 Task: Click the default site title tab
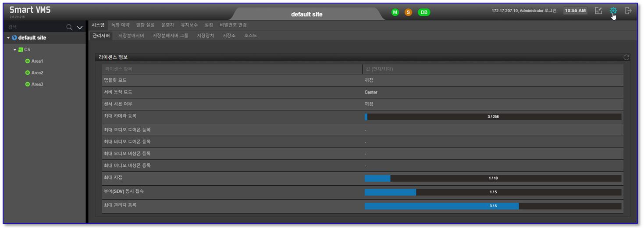[x=306, y=14]
